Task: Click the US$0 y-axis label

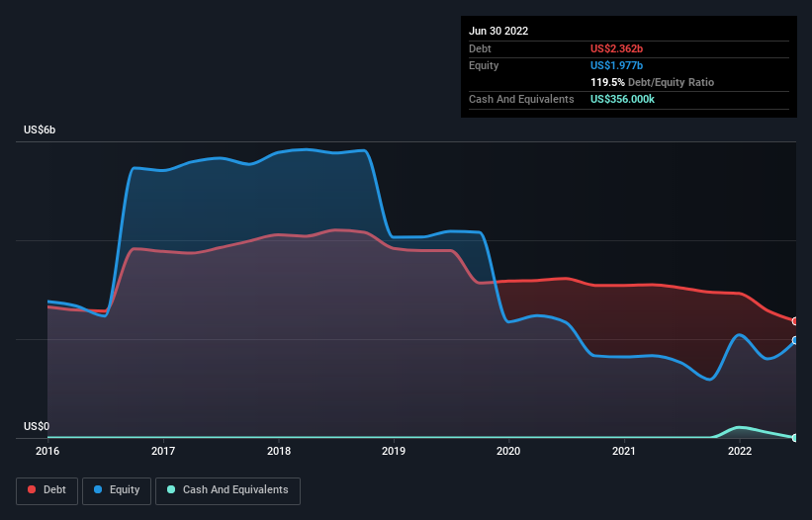Action: tap(37, 426)
